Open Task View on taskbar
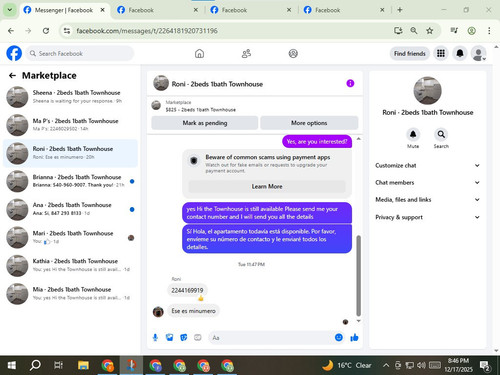Viewport: 500px width, 375px height. pyautogui.click(x=59, y=365)
